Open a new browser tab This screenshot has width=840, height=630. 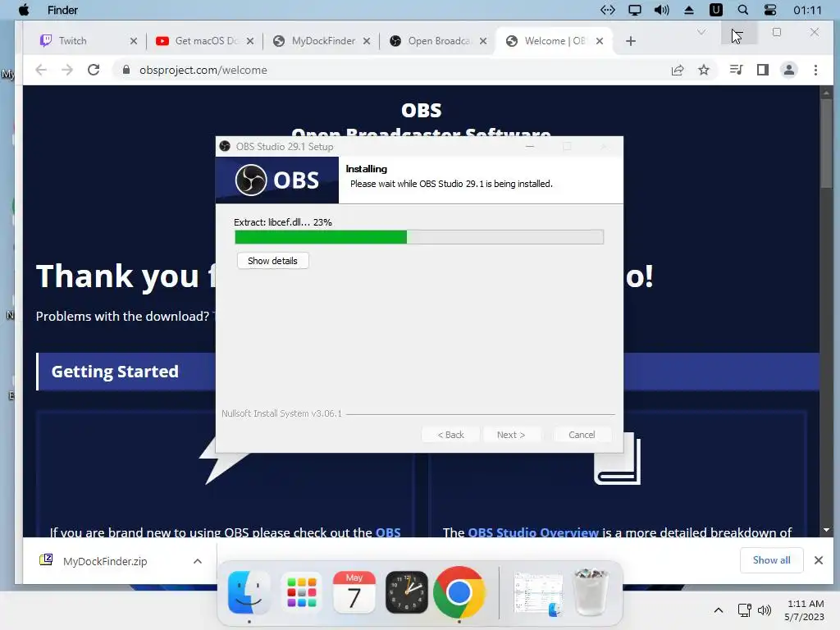(x=631, y=41)
